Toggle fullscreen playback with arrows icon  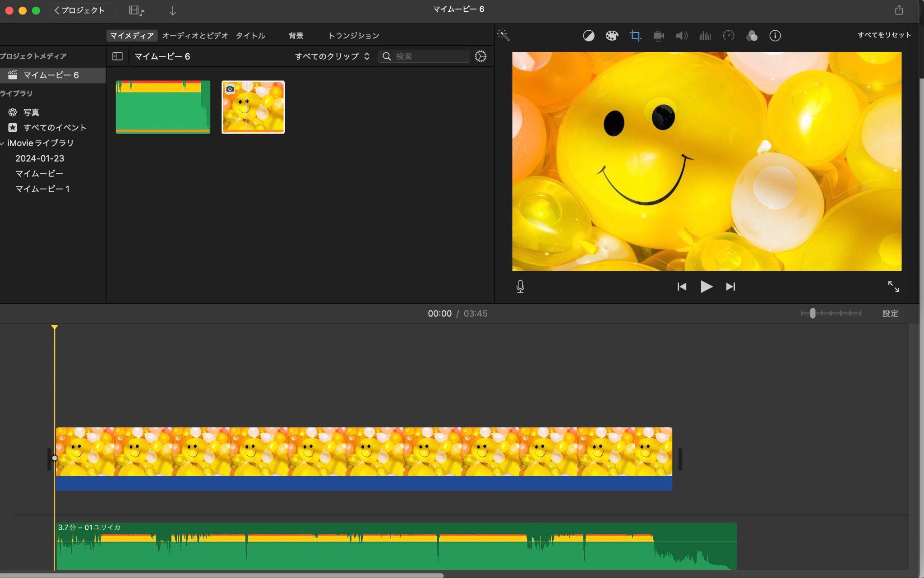(893, 287)
